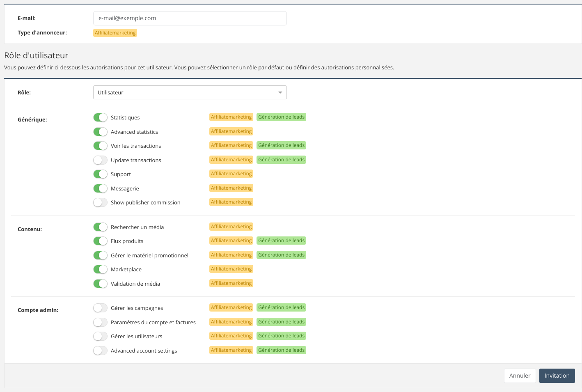Enable the Update transactions toggle
This screenshot has height=392, width=582.
click(100, 160)
